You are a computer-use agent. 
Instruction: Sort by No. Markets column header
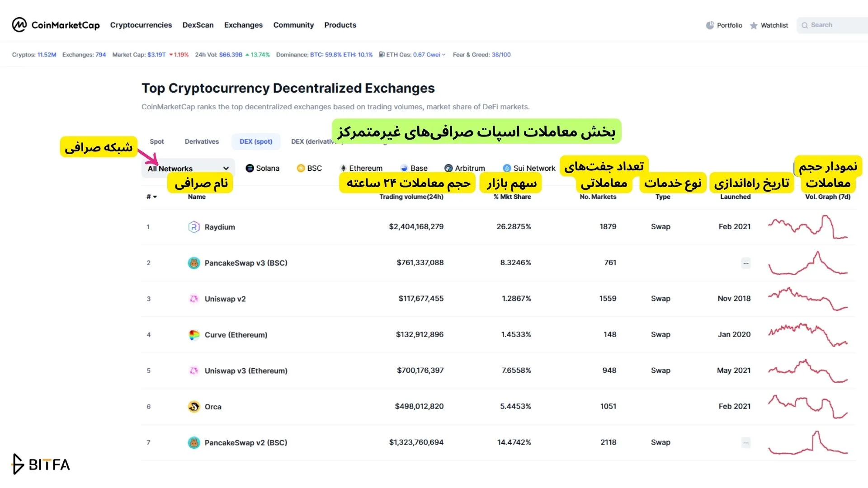[x=598, y=197]
